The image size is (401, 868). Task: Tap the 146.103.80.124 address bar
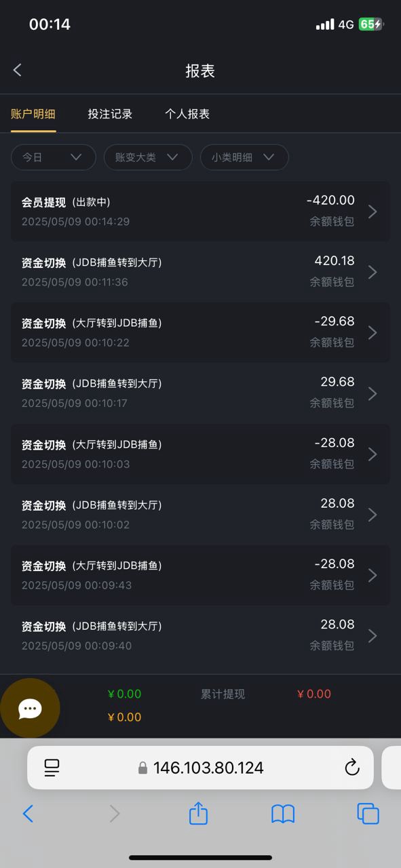pyautogui.click(x=200, y=768)
